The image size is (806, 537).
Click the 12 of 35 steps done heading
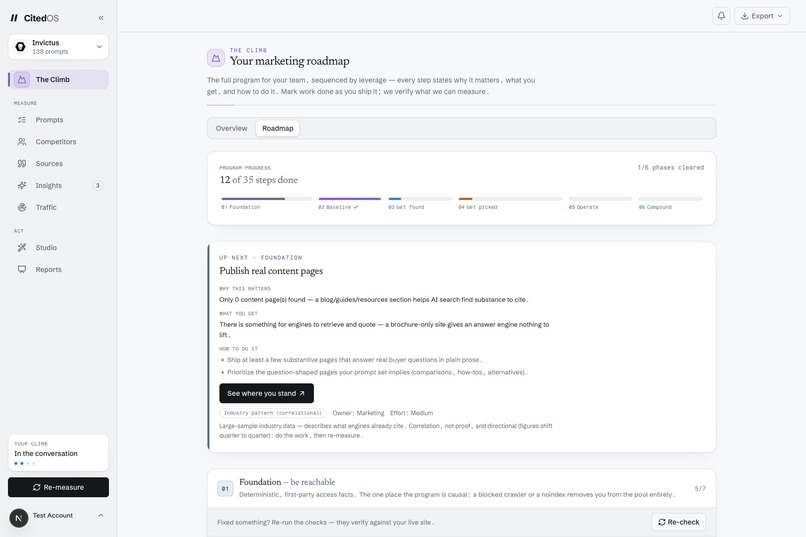(259, 180)
